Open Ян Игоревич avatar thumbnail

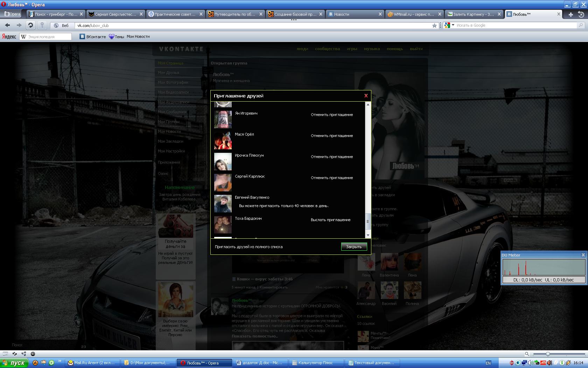click(223, 120)
